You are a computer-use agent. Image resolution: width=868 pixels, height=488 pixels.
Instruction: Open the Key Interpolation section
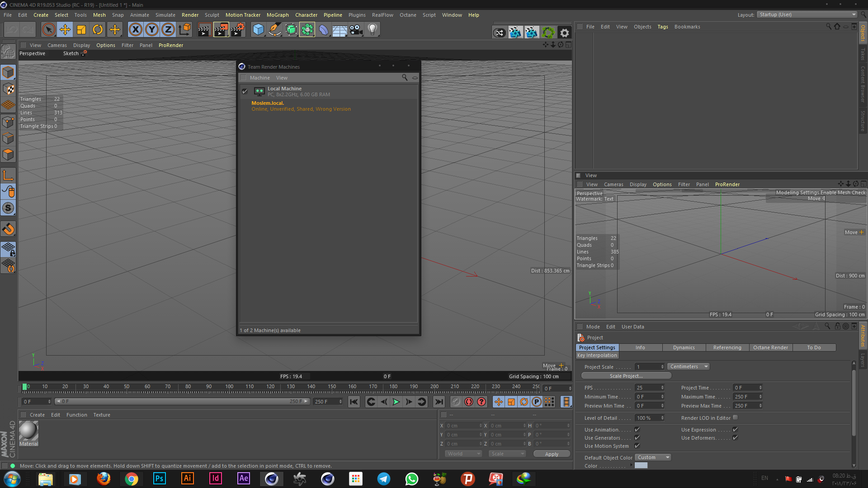(597, 355)
